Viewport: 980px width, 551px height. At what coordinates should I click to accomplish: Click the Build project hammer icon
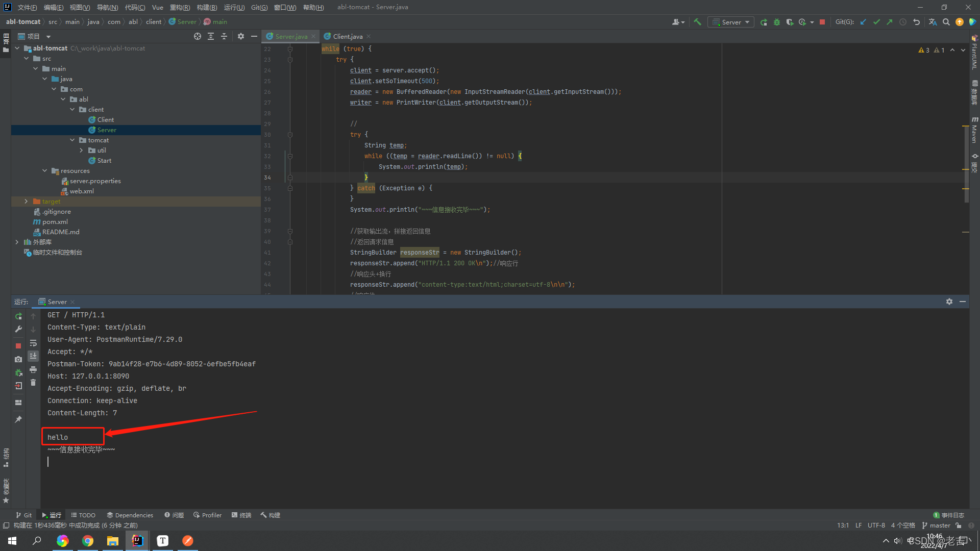(x=697, y=22)
